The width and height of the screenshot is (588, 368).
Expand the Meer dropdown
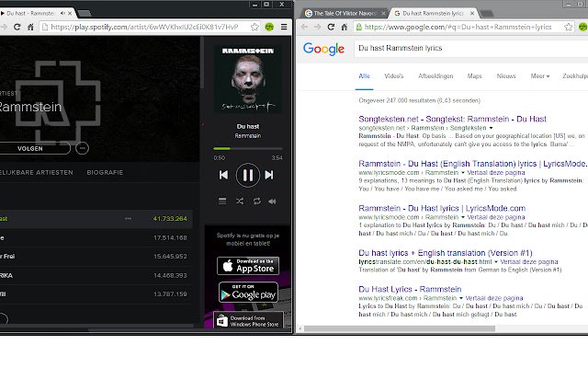click(x=540, y=75)
